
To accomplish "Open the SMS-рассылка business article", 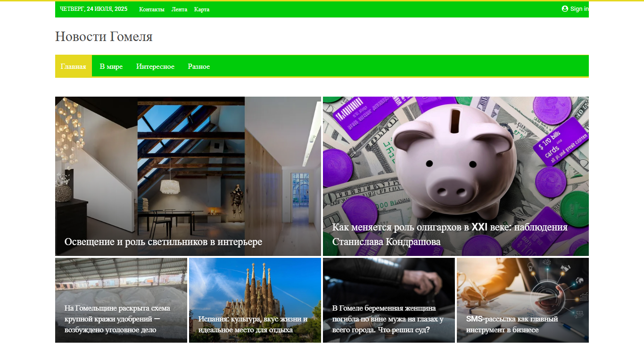I will coord(512,324).
